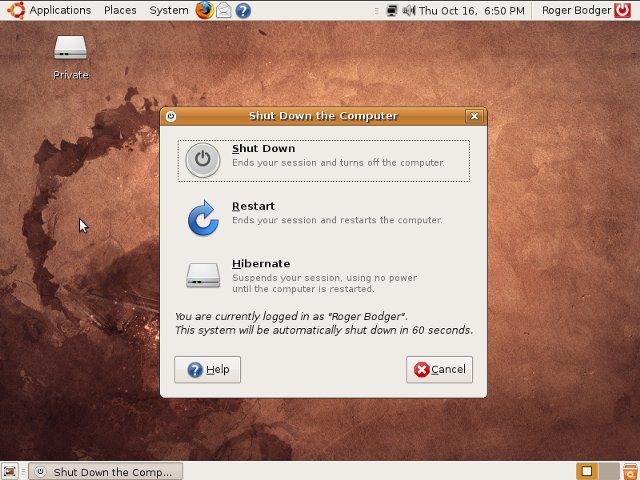Click the clock showing Thu Oct 16, 6:50 PM
This screenshot has height=480, width=640.
471,11
